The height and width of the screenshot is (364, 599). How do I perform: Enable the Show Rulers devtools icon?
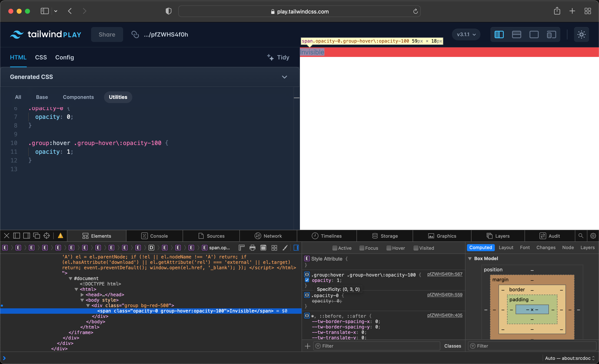[x=241, y=248]
